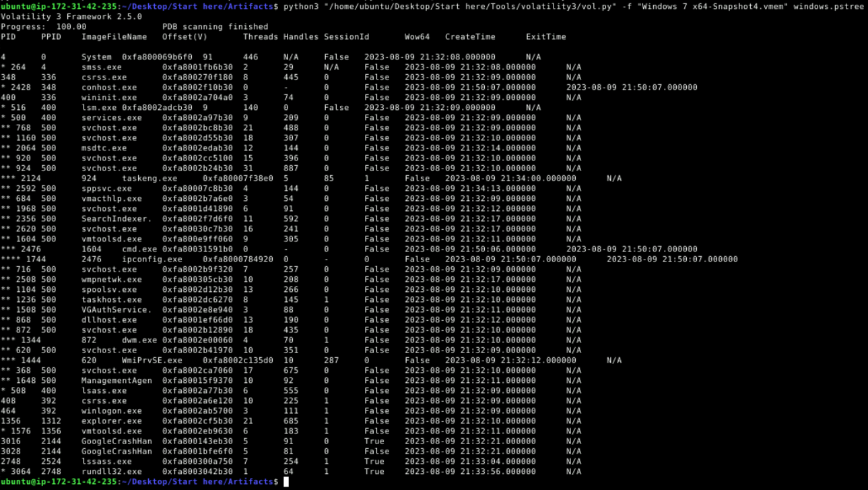Viewport: 868px width, 490px height.
Task: Click the ImageFileName column header
Action: tap(114, 36)
